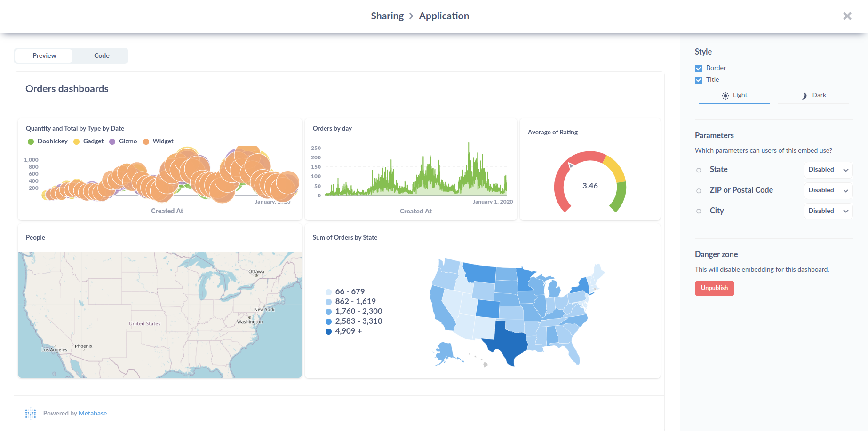Open the Sharing breadcrumb link
Viewport: 868px width, 431px height.
[387, 16]
